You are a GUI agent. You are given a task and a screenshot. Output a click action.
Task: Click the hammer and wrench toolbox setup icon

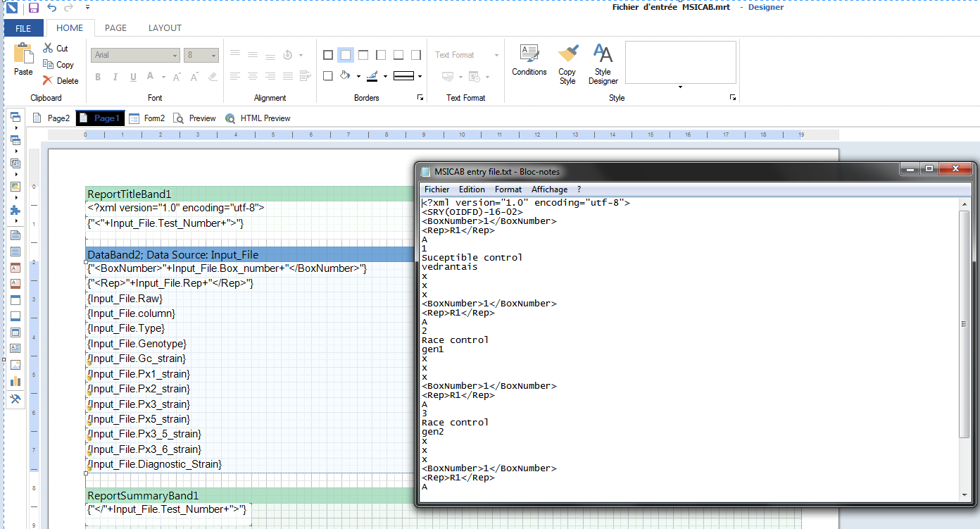click(x=15, y=399)
